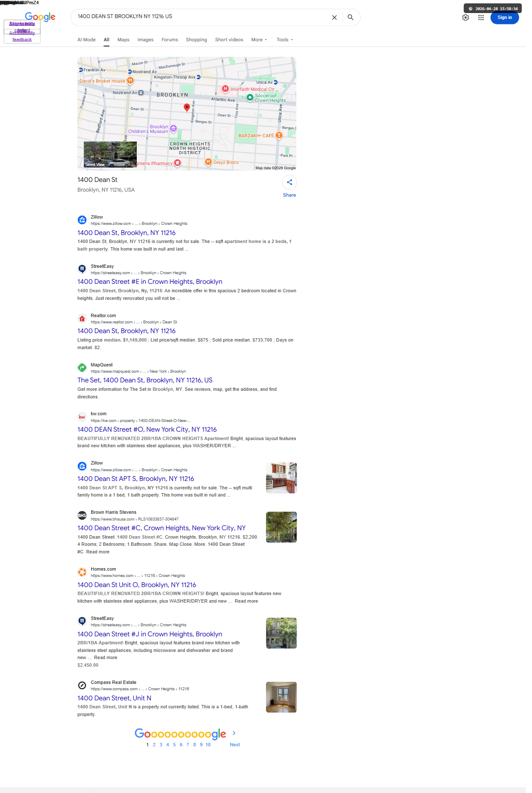Open Zillow 1400 Dean St APT S link
Viewport: 532px width, 793px height.
136,479
